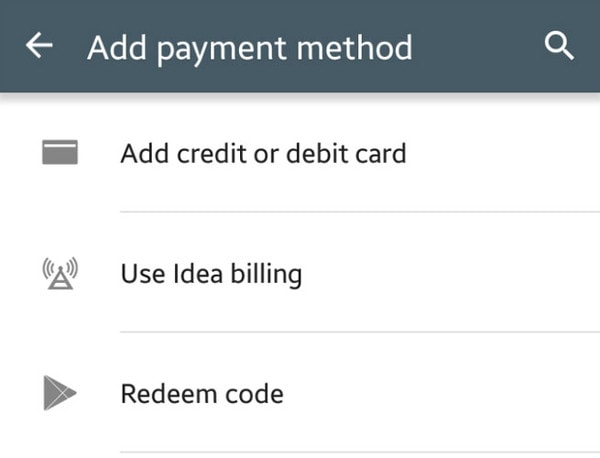Select the 'Add credit or debit card' label

263,154
